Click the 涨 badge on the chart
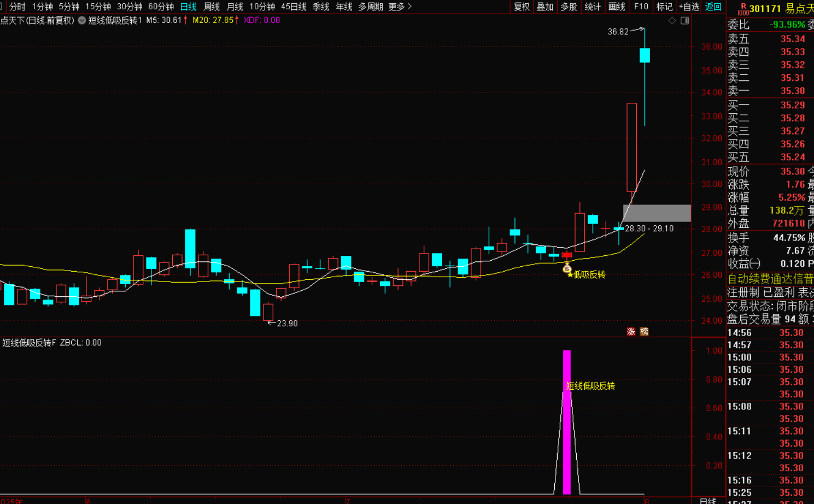The height and width of the screenshot is (504, 814). click(x=631, y=332)
